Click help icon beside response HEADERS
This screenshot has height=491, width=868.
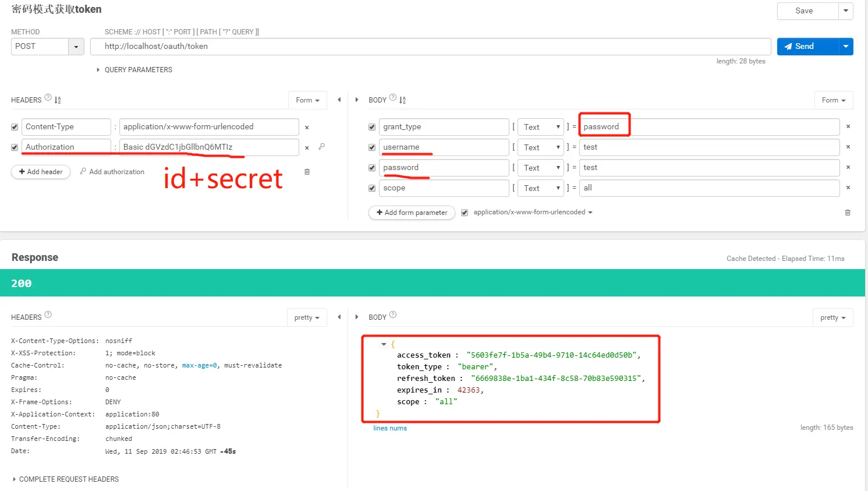pyautogui.click(x=48, y=315)
